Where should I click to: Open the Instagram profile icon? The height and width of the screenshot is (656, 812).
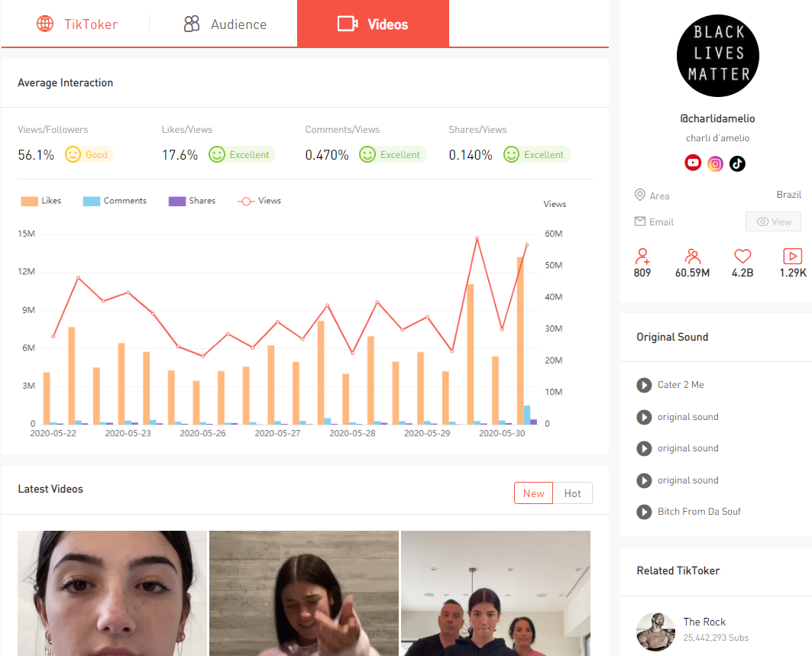point(715,163)
